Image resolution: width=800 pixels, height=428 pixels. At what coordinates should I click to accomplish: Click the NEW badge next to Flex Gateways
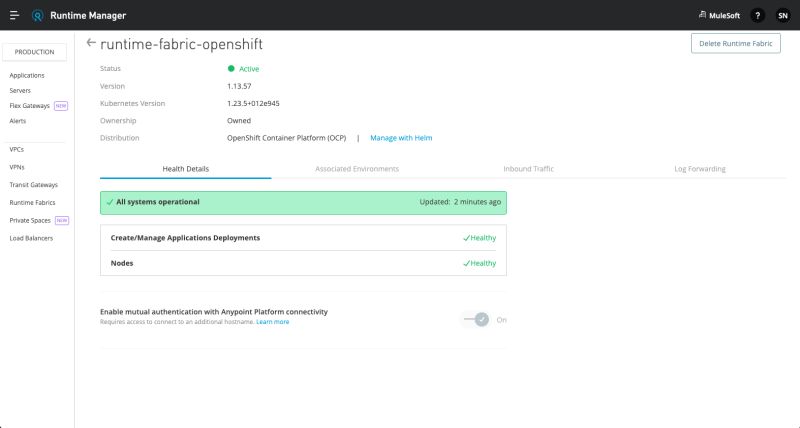(61, 106)
